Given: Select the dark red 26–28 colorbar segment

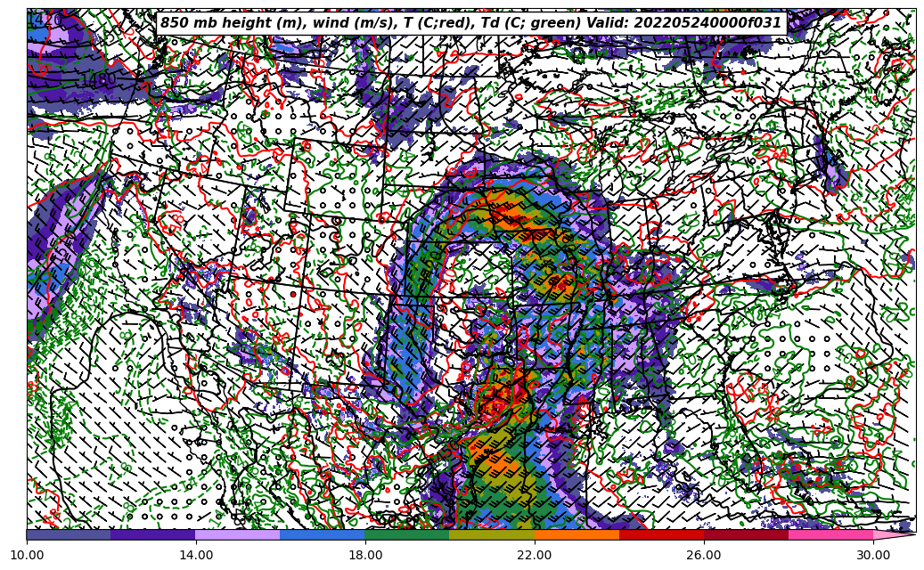Looking at the screenshot, I should (746, 534).
